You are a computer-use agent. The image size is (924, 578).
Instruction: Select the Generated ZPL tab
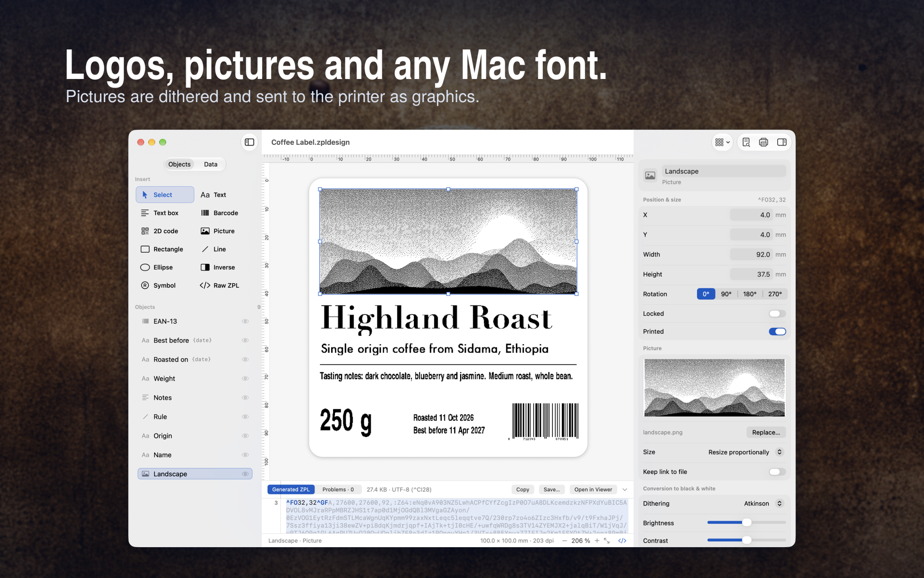click(x=291, y=489)
